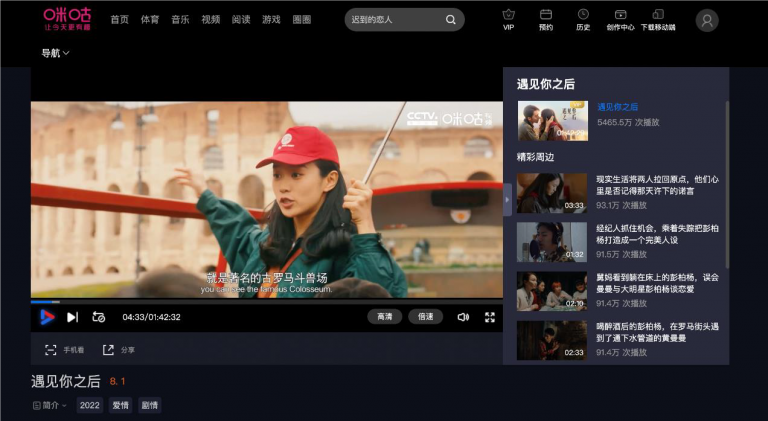
Task: Open clip titled 现实生活将两人拉回原点
Action: 657,185
